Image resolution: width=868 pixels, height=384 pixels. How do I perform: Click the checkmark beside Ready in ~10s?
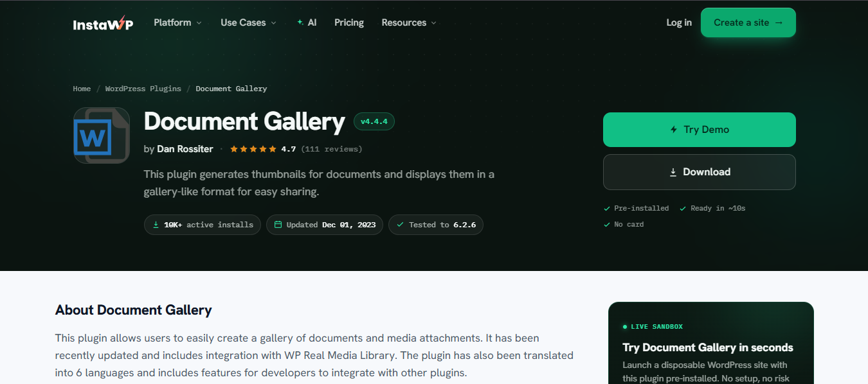[683, 209]
